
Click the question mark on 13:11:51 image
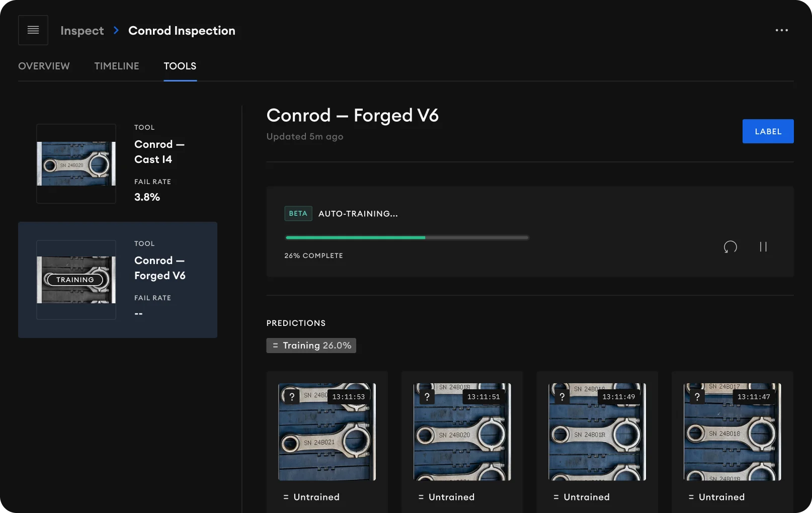(427, 397)
